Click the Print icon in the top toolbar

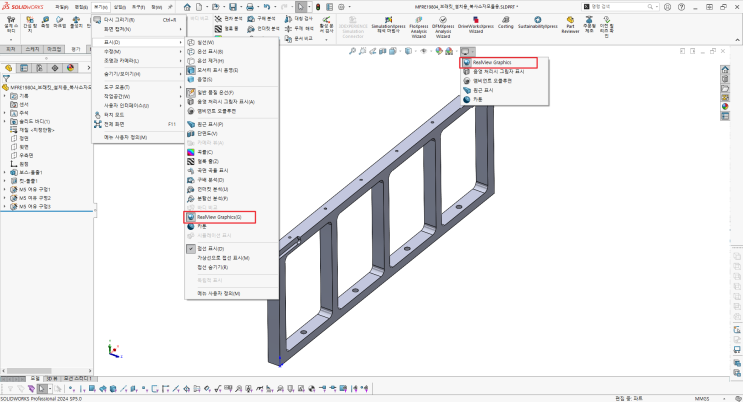pos(250,7)
